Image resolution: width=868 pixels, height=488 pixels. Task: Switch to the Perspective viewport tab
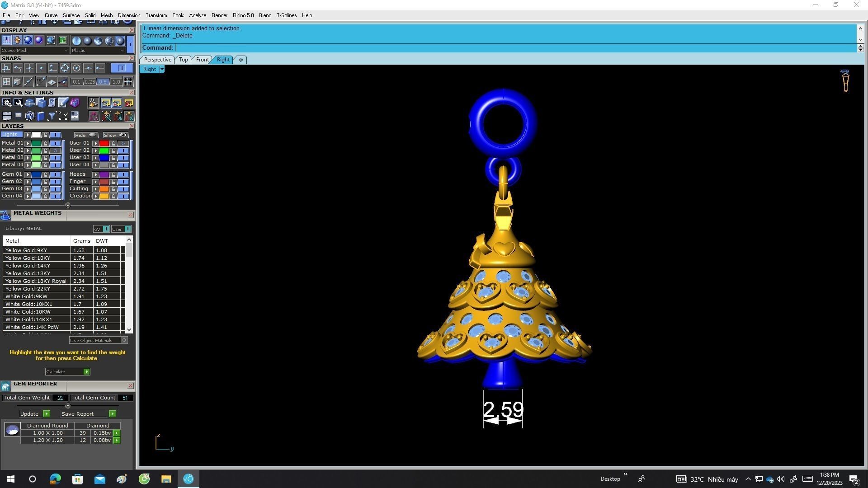pos(157,60)
